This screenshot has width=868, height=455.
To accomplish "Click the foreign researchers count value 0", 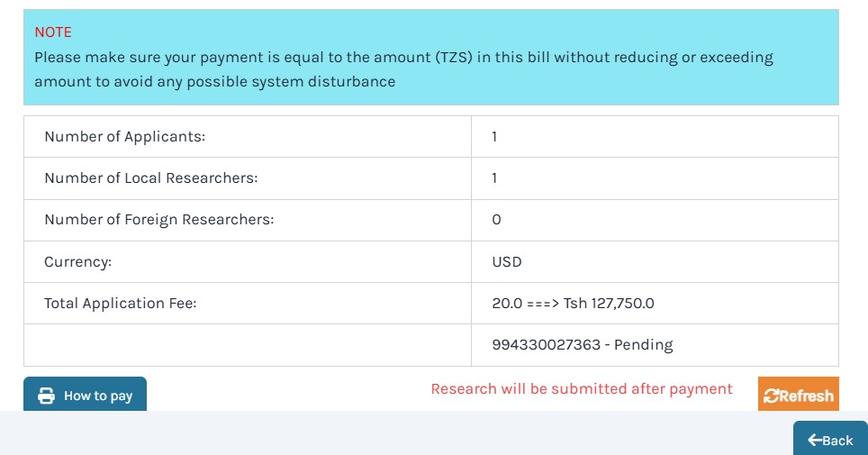I will point(496,220).
